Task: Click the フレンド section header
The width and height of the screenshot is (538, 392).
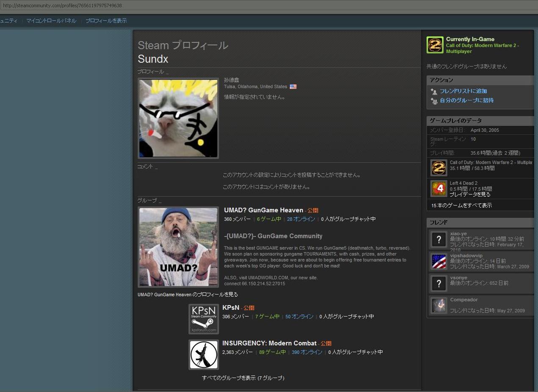Action: click(x=480, y=222)
